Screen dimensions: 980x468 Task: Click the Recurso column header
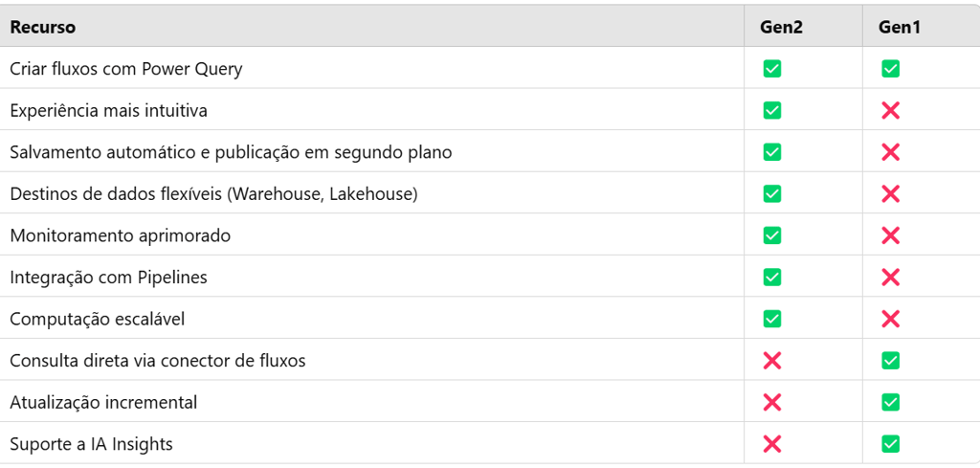pyautogui.click(x=43, y=28)
